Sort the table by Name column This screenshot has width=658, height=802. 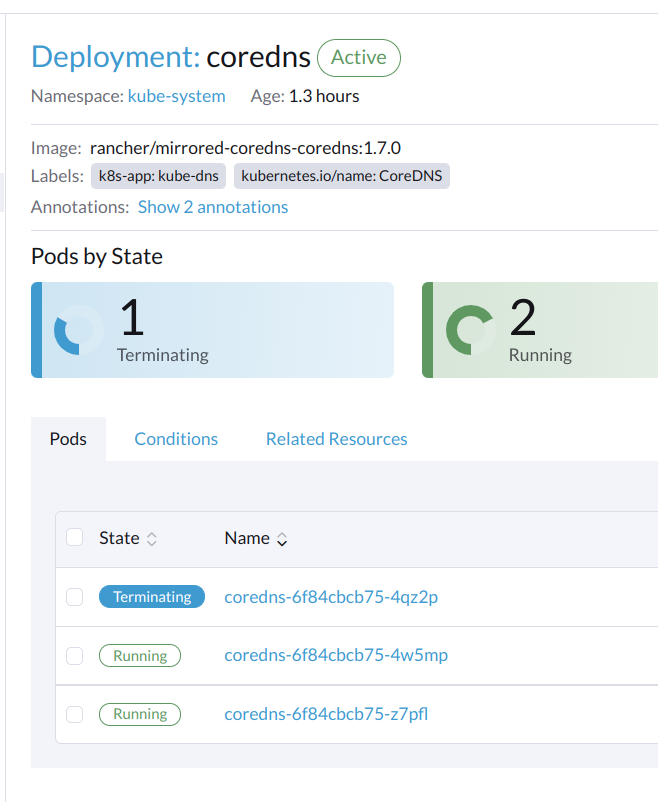point(280,538)
